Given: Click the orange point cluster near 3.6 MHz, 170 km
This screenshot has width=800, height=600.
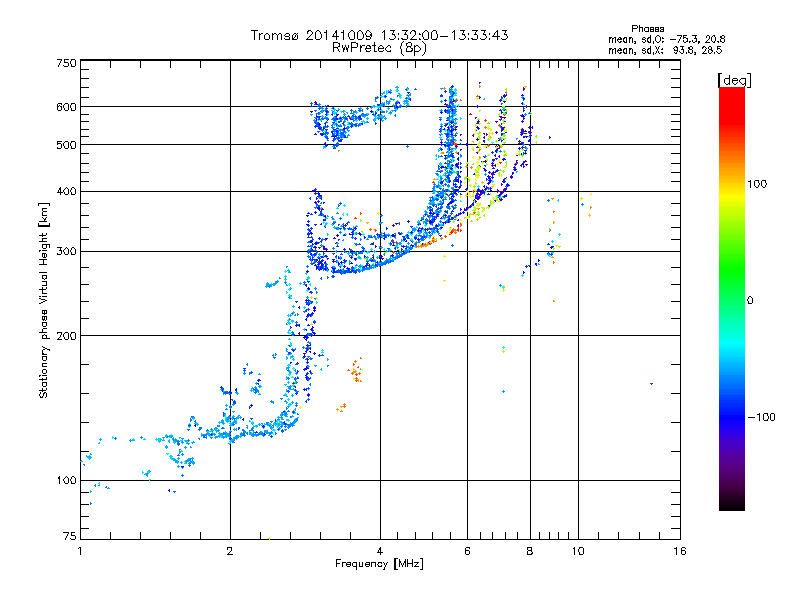Looking at the screenshot, I should click(356, 370).
